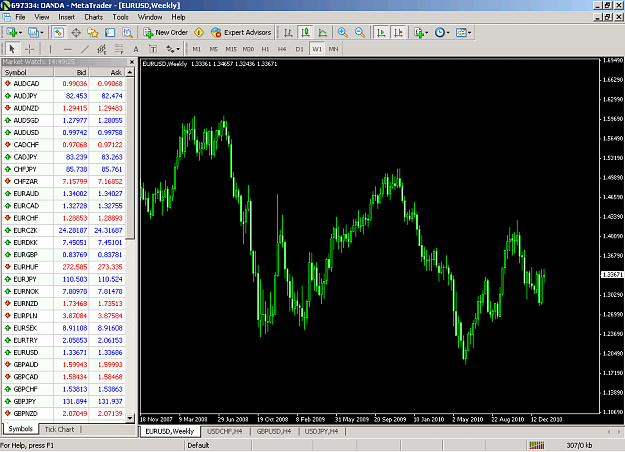This screenshot has height=452, width=625.
Task: Open the Tools menu
Action: pos(120,17)
